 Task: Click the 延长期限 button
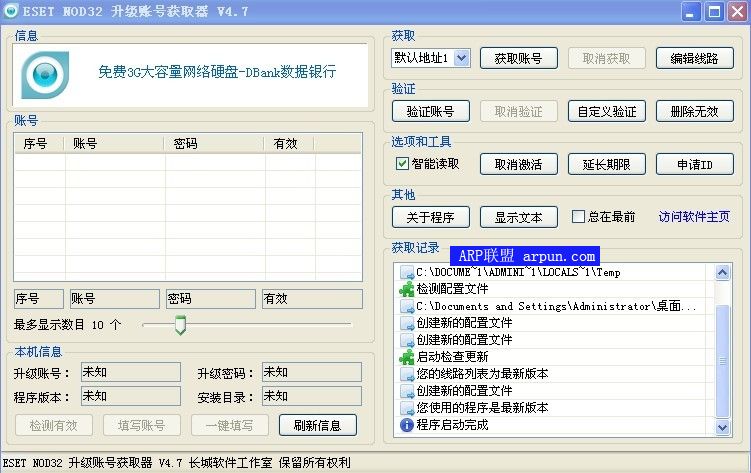[x=607, y=165]
